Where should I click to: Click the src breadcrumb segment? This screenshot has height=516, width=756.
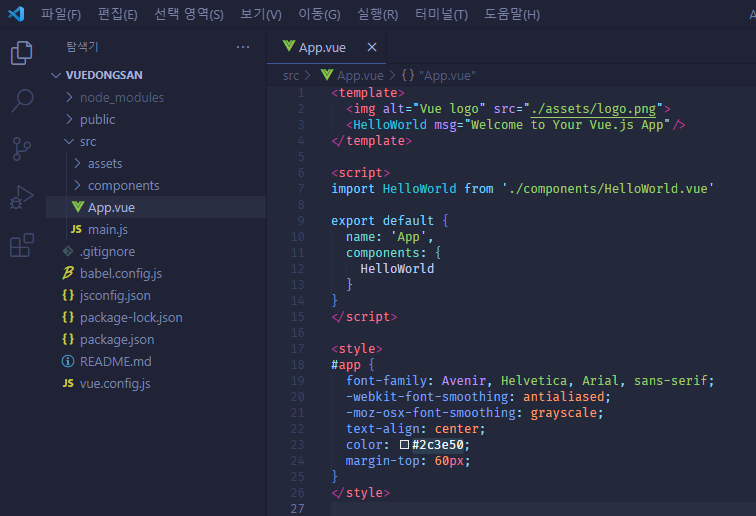290,75
